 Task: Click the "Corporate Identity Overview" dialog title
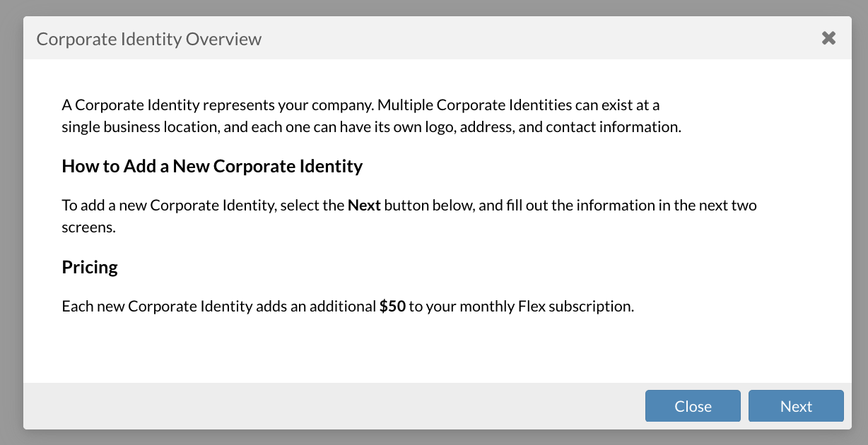click(x=149, y=39)
